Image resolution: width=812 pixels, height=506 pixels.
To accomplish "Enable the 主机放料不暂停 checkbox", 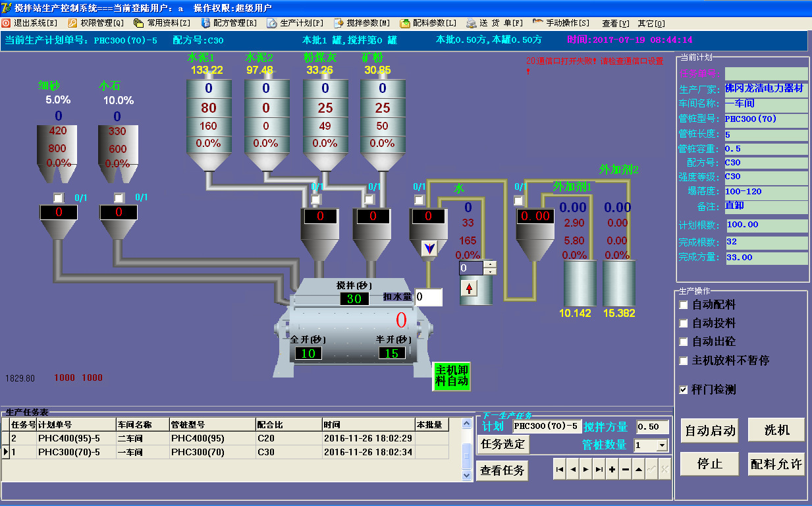I will pos(684,360).
